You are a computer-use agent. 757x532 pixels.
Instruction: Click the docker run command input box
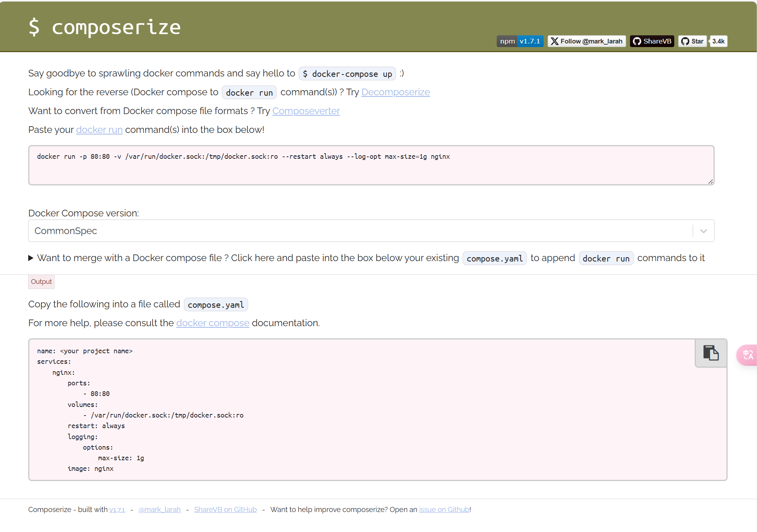[371, 165]
